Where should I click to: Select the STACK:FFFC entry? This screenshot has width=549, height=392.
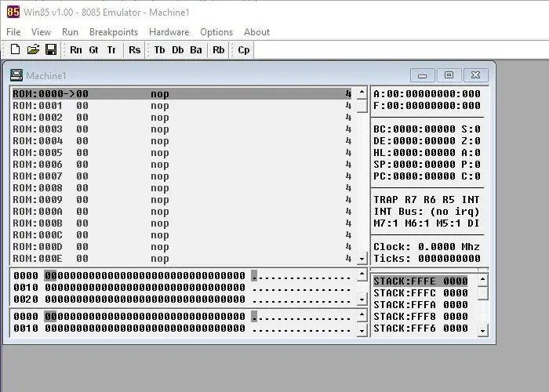pyautogui.click(x=420, y=293)
